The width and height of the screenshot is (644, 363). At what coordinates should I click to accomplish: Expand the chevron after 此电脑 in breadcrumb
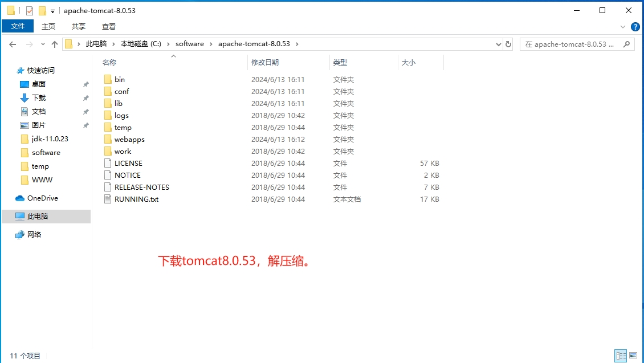coord(114,44)
